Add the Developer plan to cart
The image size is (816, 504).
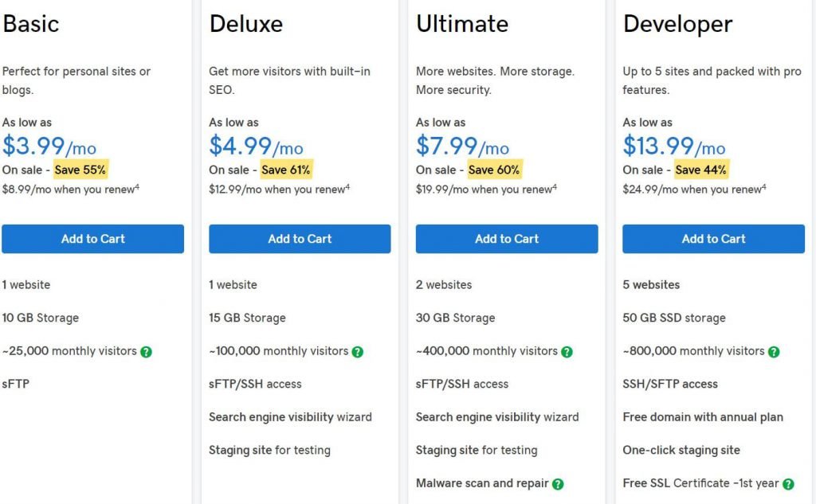pyautogui.click(x=713, y=239)
